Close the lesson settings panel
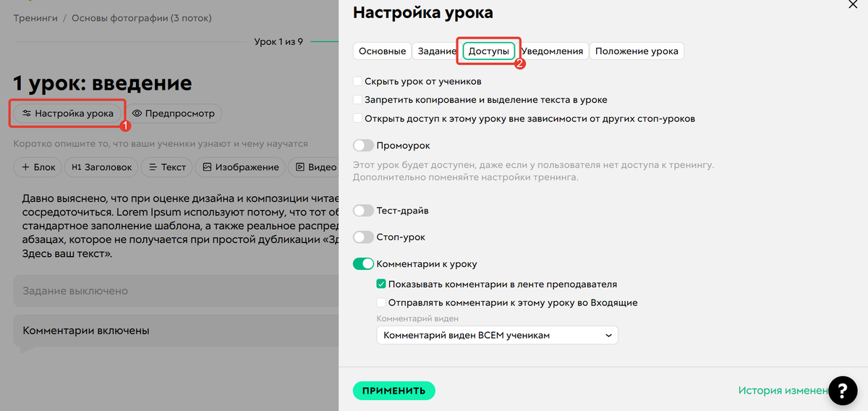 pos(851,4)
